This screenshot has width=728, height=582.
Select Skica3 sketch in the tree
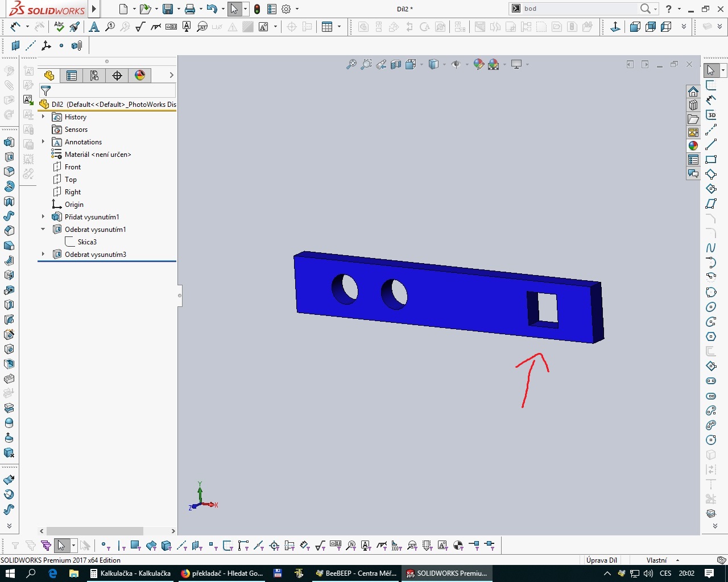click(x=86, y=242)
